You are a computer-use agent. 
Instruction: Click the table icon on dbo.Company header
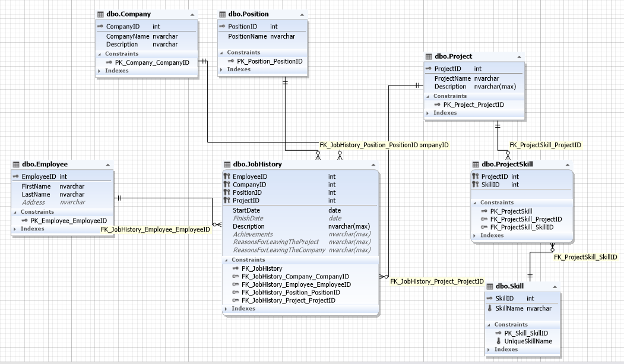pos(102,14)
